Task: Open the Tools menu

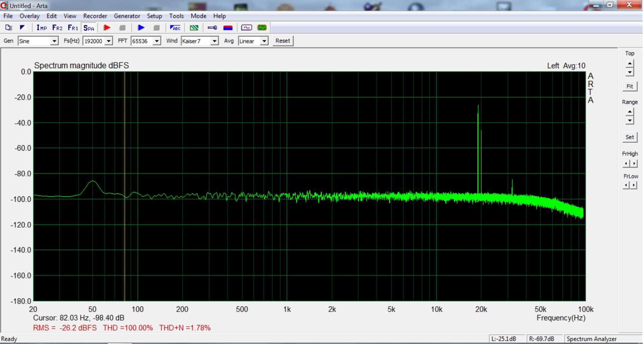Action: (176, 16)
